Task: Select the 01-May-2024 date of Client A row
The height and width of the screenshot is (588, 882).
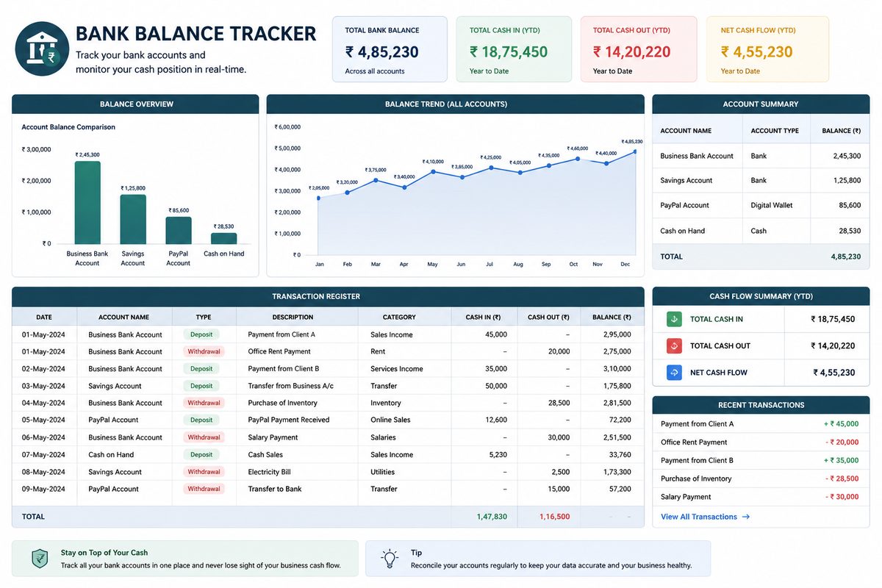Action: click(43, 334)
